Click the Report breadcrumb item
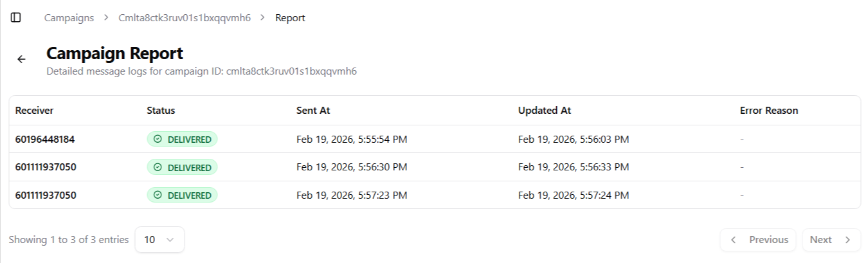Image resolution: width=868 pixels, height=263 pixels. coord(290,18)
